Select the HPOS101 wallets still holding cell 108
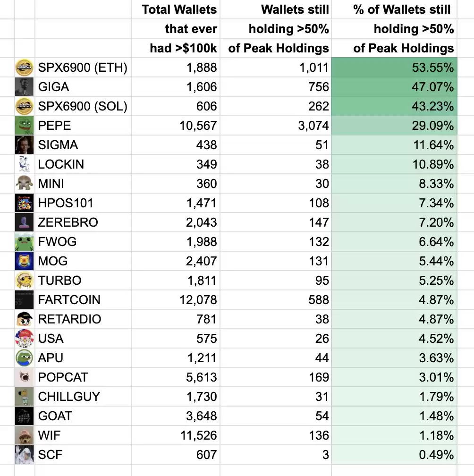This screenshot has height=476, width=474. (x=276, y=203)
